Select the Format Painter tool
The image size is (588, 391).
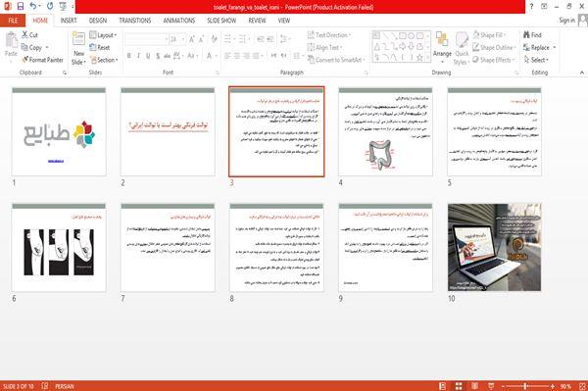click(x=42, y=60)
